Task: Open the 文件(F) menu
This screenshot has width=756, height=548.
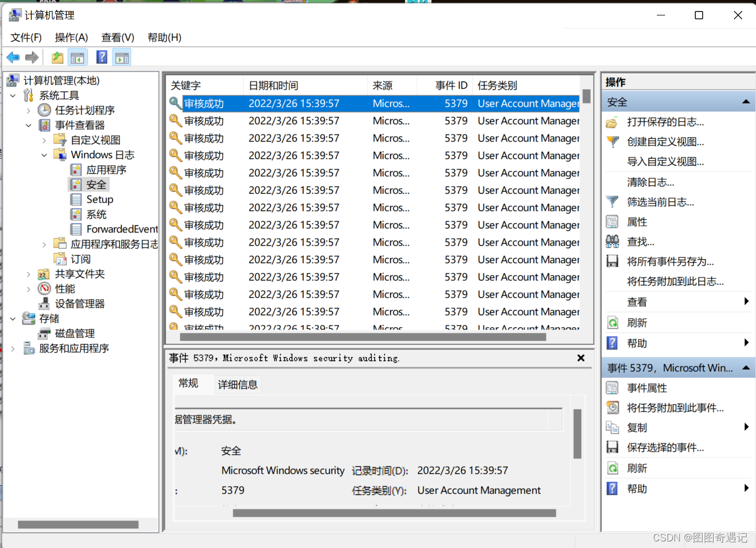Action: pos(26,37)
